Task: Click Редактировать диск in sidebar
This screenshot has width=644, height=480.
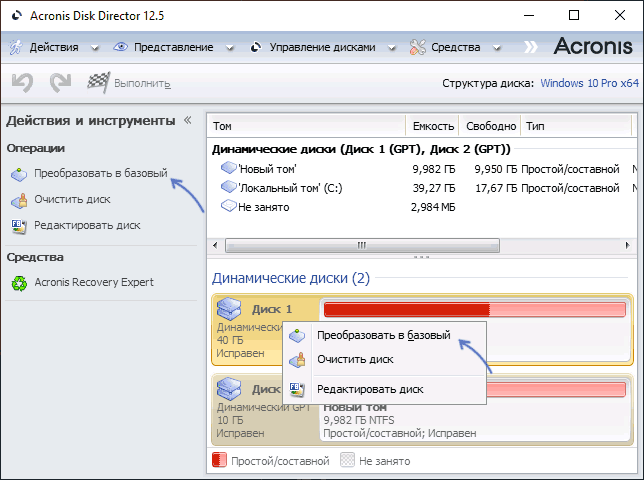Action: coord(87,225)
